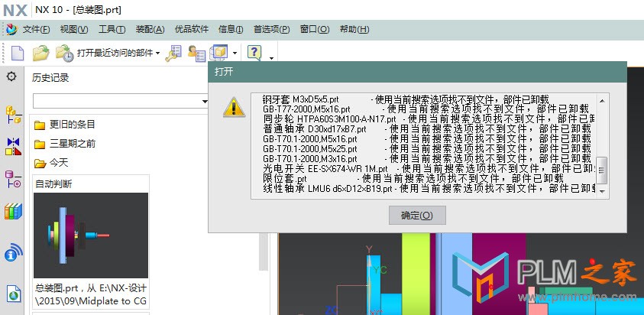644x315 pixels.
Task: Open the Constraint Navigator sidebar icon
Action: click(13, 147)
